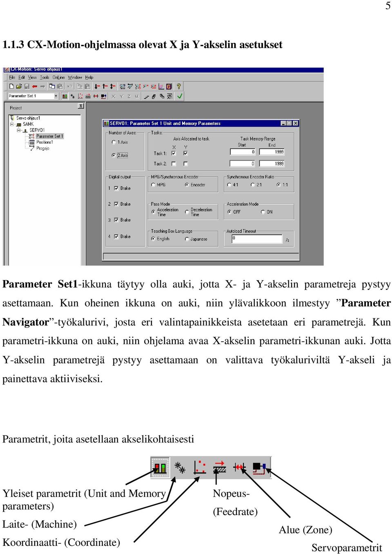Select the Y axis toolbar button
The image size is (392, 554).
pyautogui.click(x=121, y=96)
